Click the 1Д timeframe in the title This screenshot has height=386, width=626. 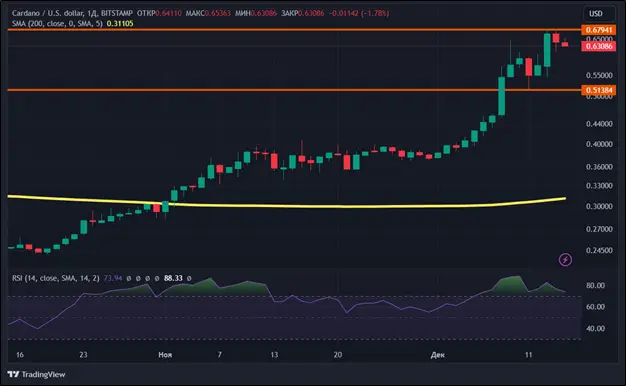92,13
